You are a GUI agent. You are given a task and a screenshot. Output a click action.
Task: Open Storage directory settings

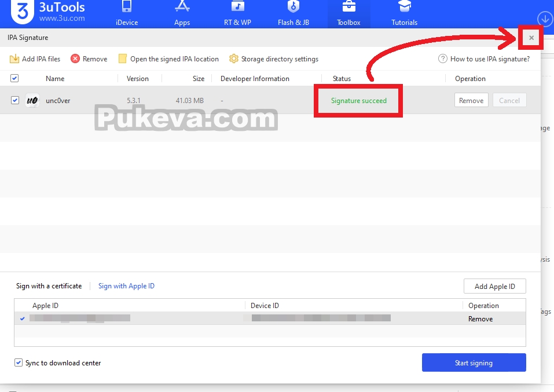274,58
